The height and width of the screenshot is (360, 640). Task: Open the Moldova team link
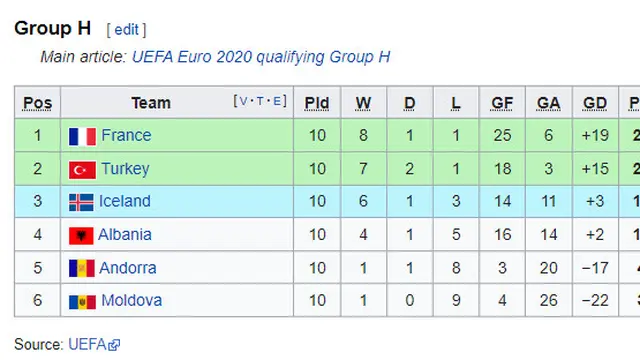131,300
